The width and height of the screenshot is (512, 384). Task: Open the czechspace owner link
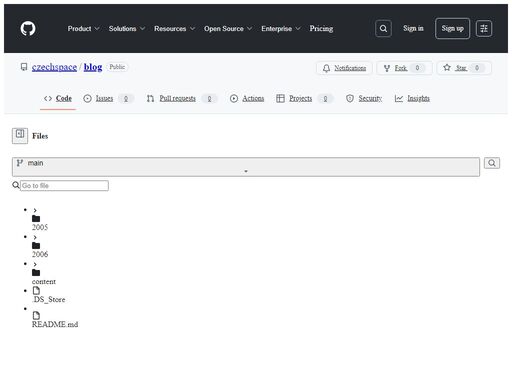(x=54, y=67)
